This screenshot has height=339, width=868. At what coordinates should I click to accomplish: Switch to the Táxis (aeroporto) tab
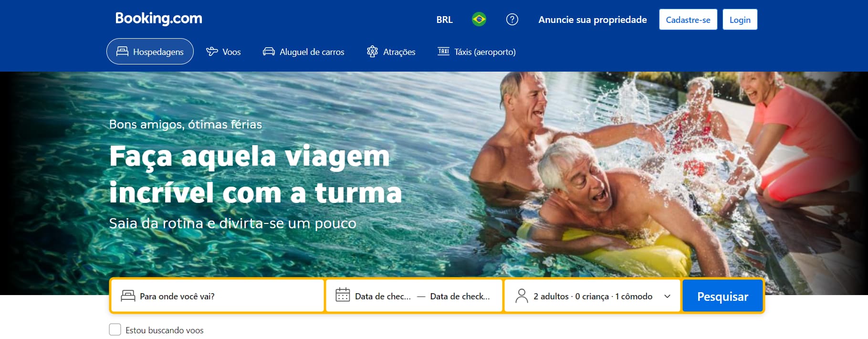[477, 52]
